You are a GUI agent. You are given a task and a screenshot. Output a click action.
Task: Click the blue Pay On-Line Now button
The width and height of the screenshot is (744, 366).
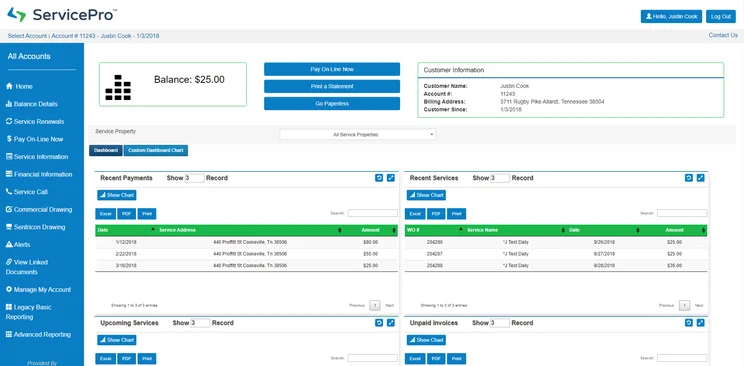332,69
